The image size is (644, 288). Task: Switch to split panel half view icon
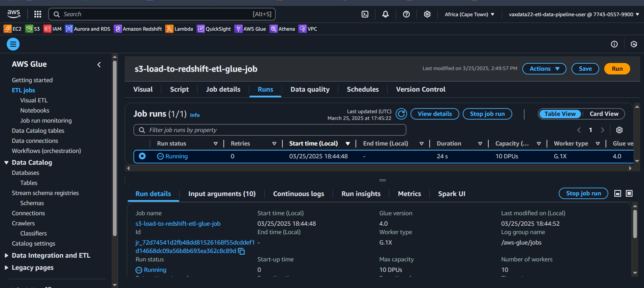click(x=618, y=193)
